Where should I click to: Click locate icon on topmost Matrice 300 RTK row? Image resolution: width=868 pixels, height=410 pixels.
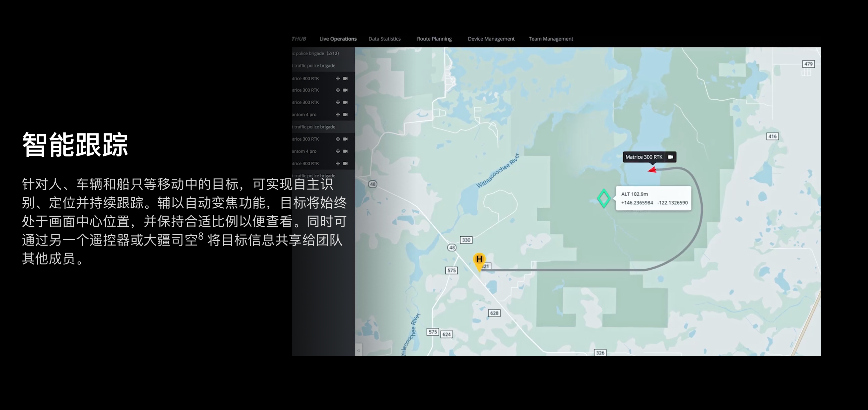pos(338,79)
